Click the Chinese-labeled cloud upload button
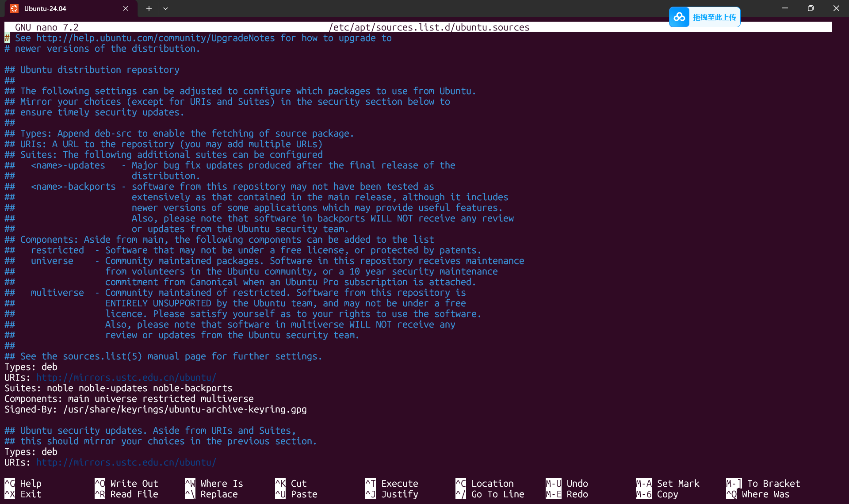 [x=705, y=17]
